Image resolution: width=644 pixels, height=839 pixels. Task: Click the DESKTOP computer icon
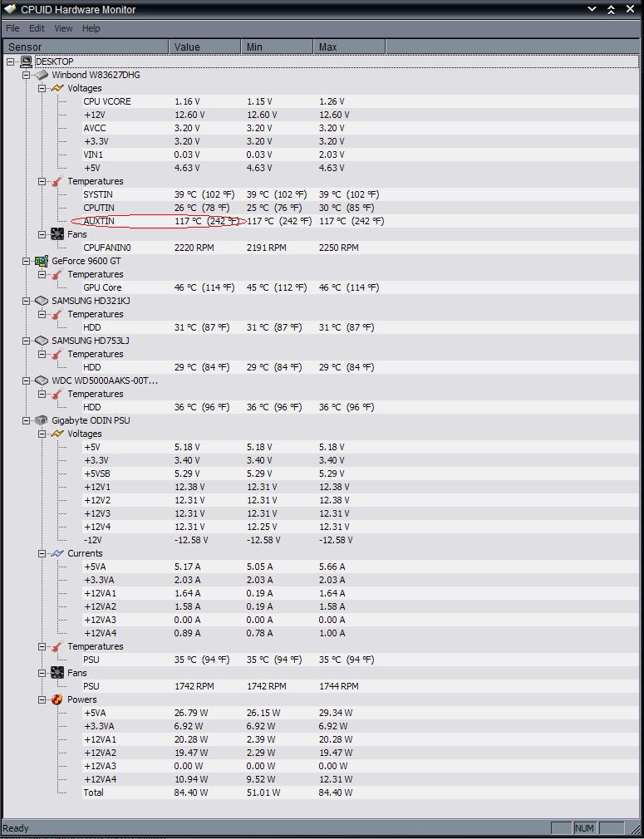[x=27, y=61]
